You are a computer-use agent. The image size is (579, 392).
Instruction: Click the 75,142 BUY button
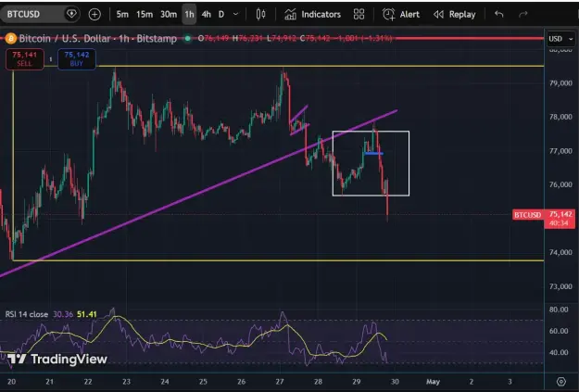[x=77, y=59]
